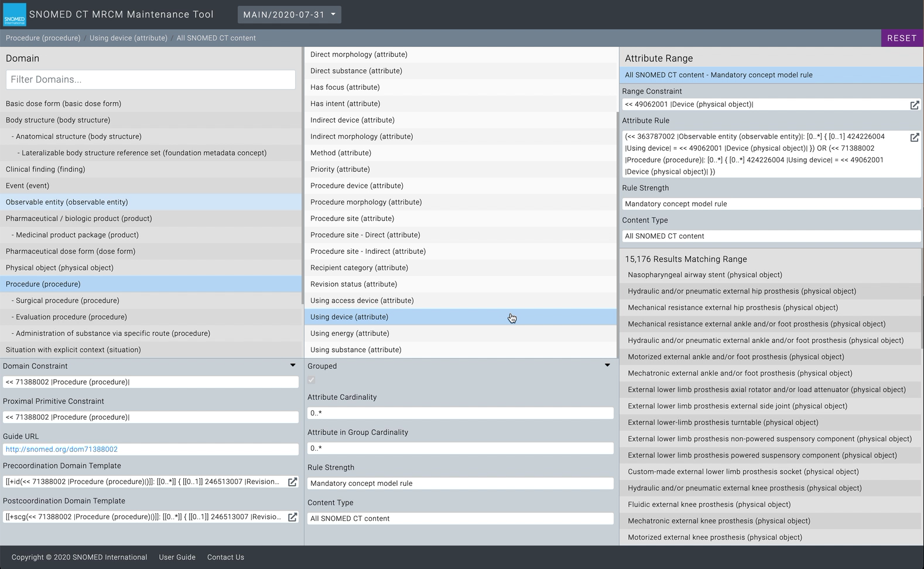Open Precoordination Domain Template popup icon
The image size is (924, 569).
coord(292,482)
